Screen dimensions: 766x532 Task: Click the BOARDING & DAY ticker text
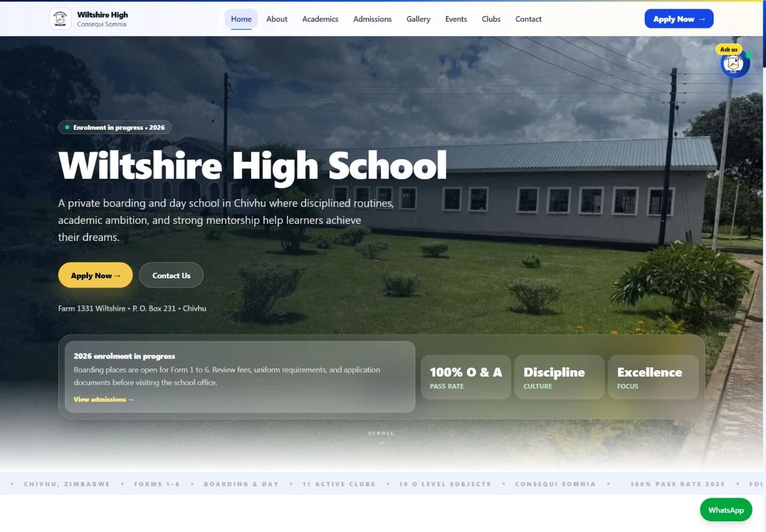(241, 484)
